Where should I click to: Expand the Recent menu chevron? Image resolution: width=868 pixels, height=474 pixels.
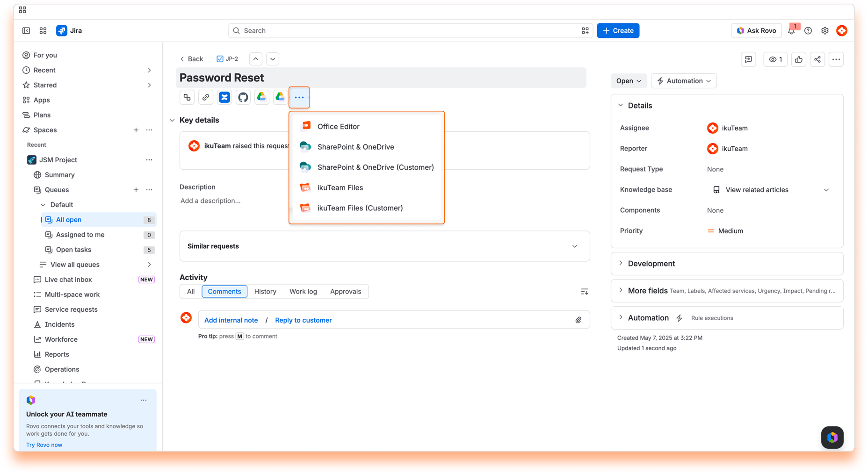click(149, 70)
